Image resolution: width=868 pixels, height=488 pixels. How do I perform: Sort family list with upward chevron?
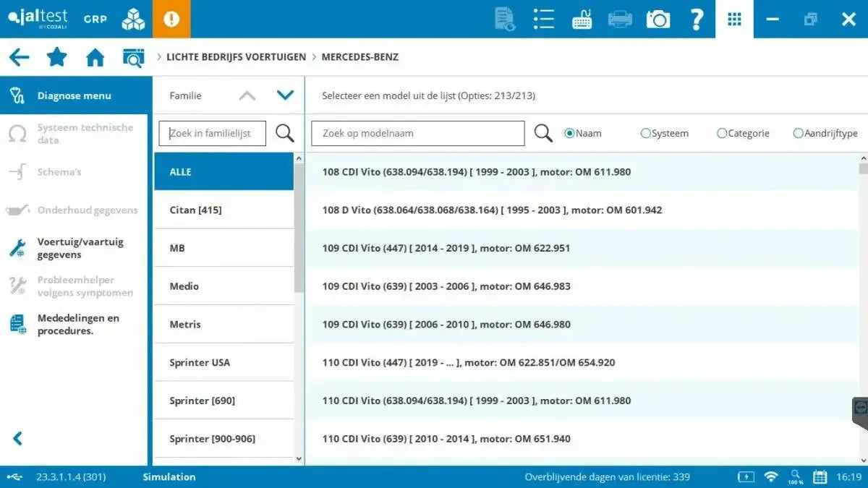[x=247, y=94]
